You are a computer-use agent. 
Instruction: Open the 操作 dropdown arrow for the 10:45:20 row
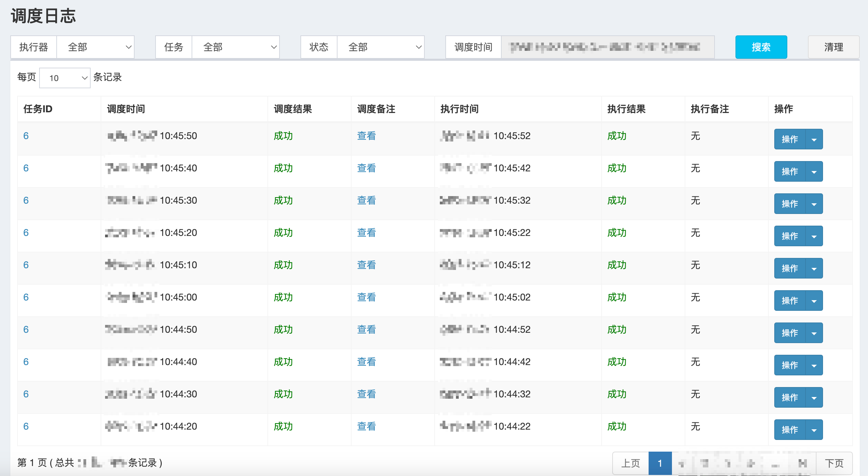pyautogui.click(x=814, y=236)
